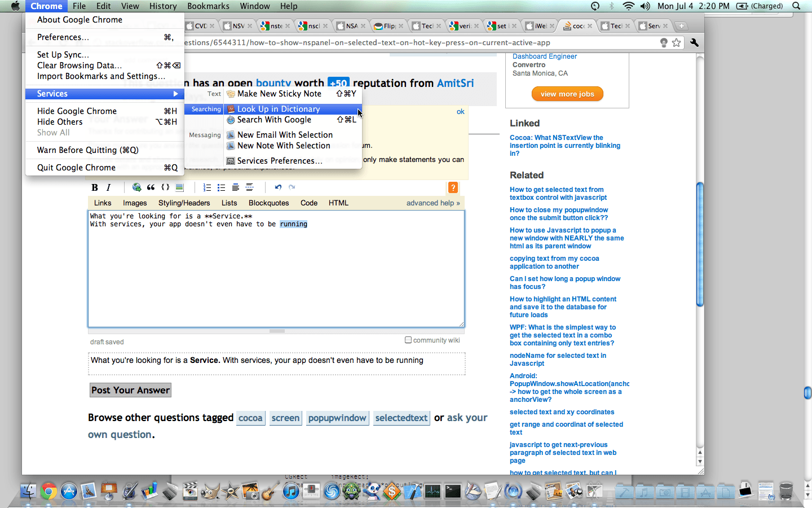Open the volume control in the menu bar
Screen dimensions: 812x508
click(x=645, y=6)
